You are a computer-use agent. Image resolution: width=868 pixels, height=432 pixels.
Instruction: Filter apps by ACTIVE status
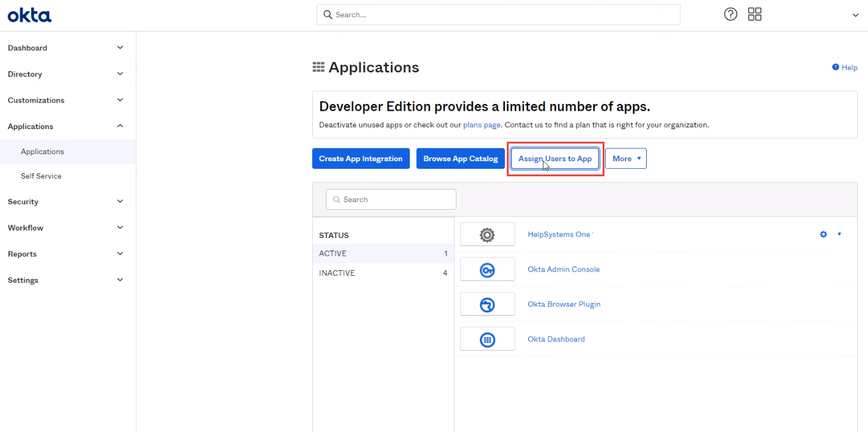[333, 254]
